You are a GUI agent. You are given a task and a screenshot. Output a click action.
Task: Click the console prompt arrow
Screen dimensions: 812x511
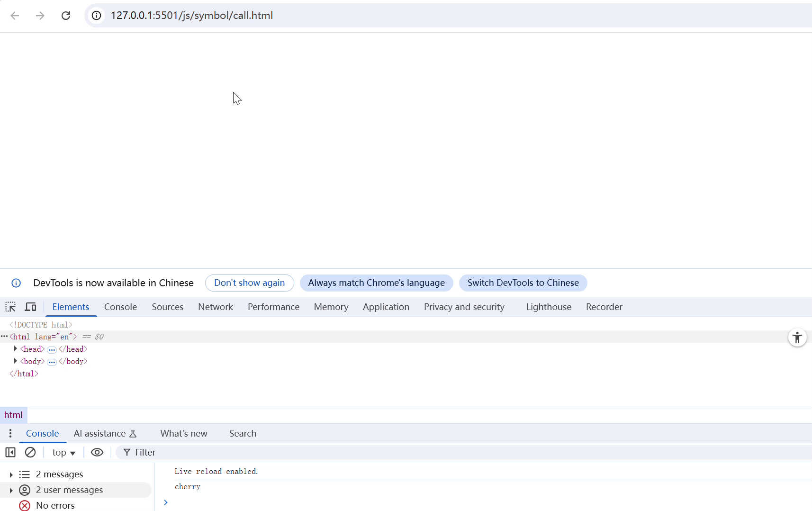(166, 502)
